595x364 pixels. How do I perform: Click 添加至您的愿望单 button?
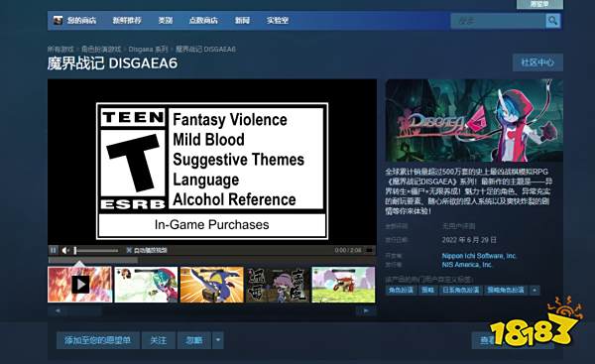coord(97,340)
